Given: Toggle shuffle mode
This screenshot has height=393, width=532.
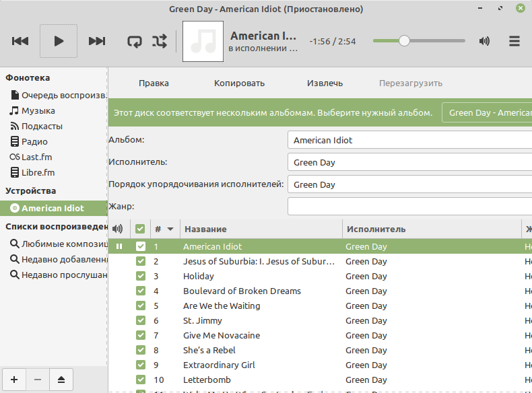Looking at the screenshot, I should point(160,41).
